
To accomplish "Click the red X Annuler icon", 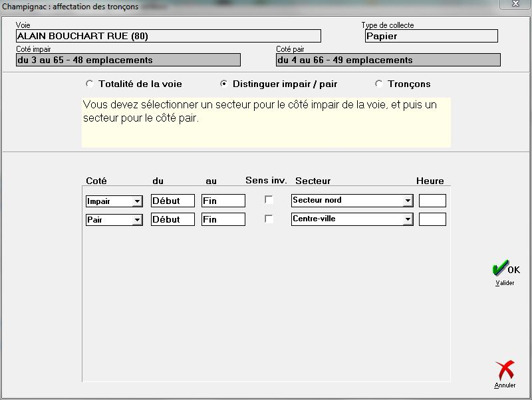I will (x=505, y=371).
